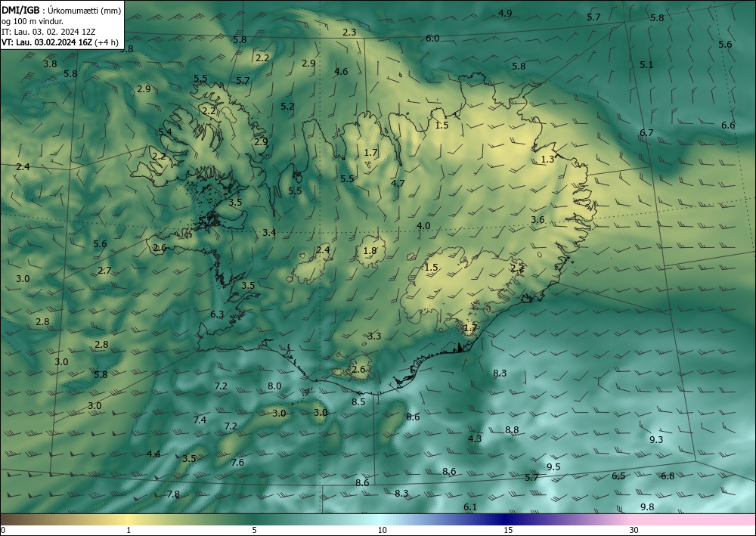Click the map value 4.3
The height and width of the screenshot is (536, 756).
(475, 438)
